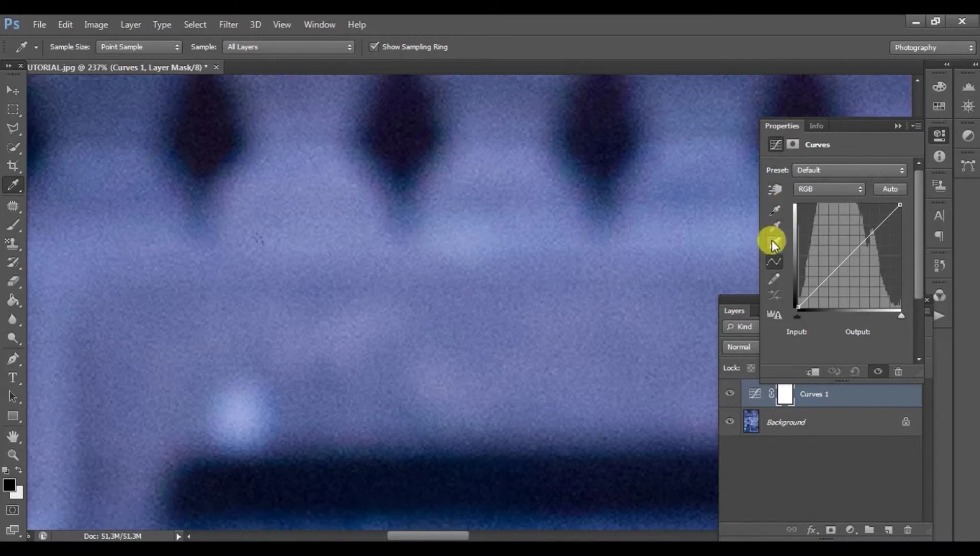
Task: Select the Brush tool
Action: [x=13, y=224]
